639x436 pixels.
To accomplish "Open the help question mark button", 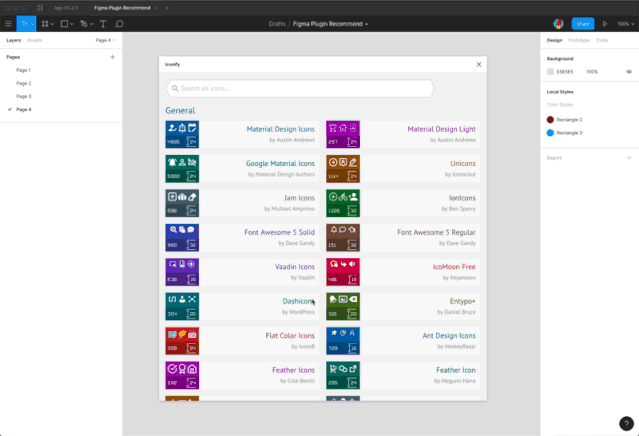I will pyautogui.click(x=626, y=423).
